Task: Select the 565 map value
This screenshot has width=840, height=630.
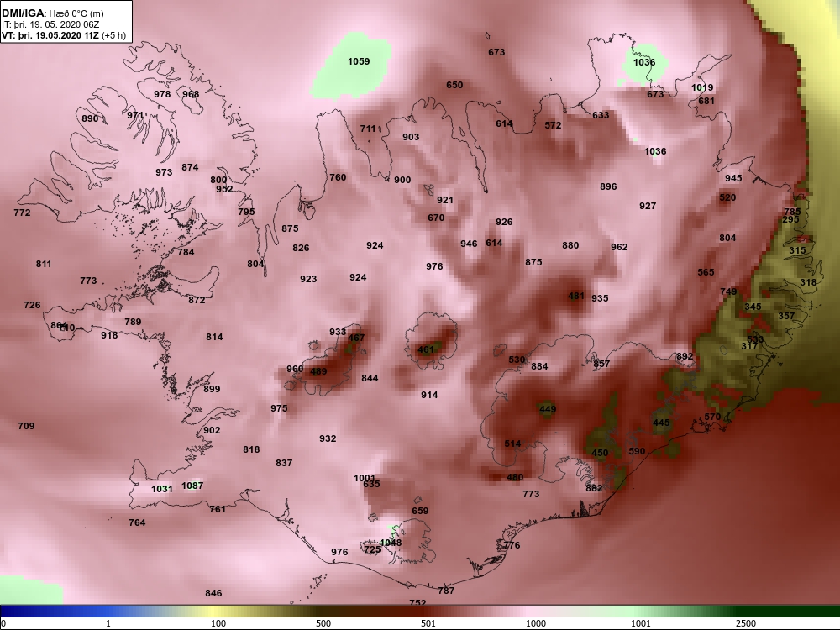Action: point(706,272)
